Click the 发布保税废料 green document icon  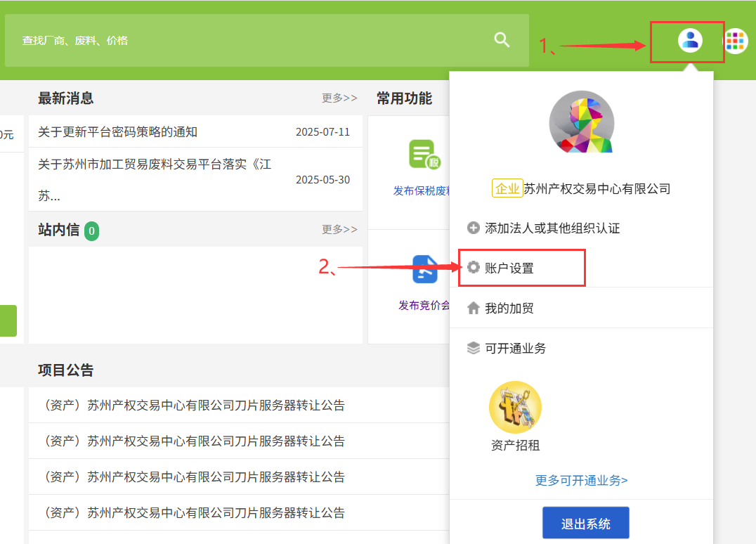tap(424, 154)
